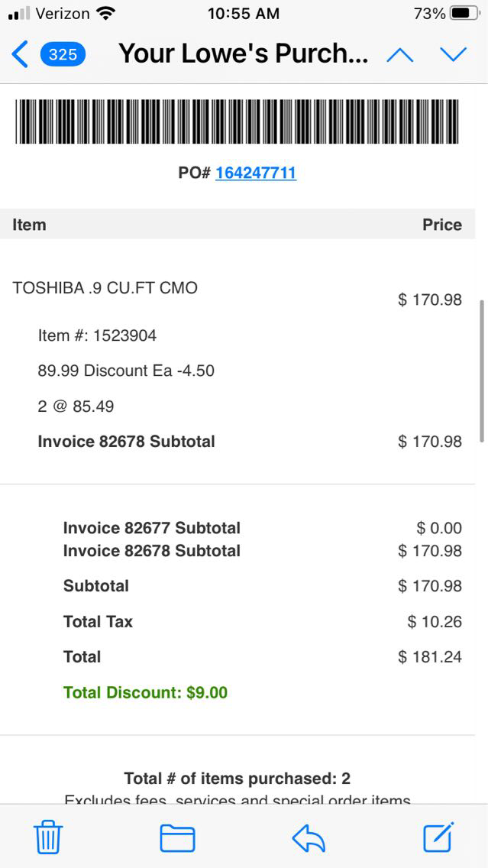
Task: Tap the 10:55 AM clock
Action: pos(244,14)
